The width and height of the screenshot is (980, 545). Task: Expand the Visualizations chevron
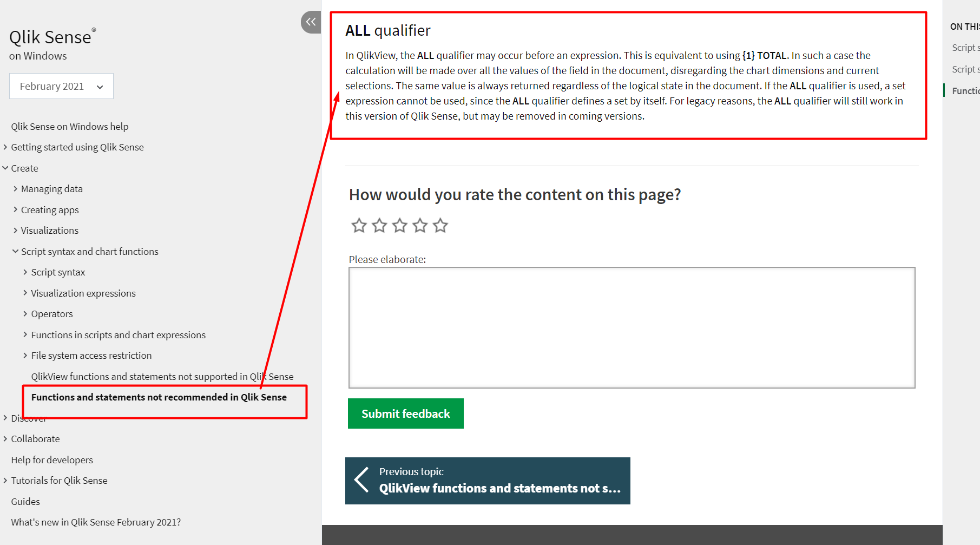point(15,230)
